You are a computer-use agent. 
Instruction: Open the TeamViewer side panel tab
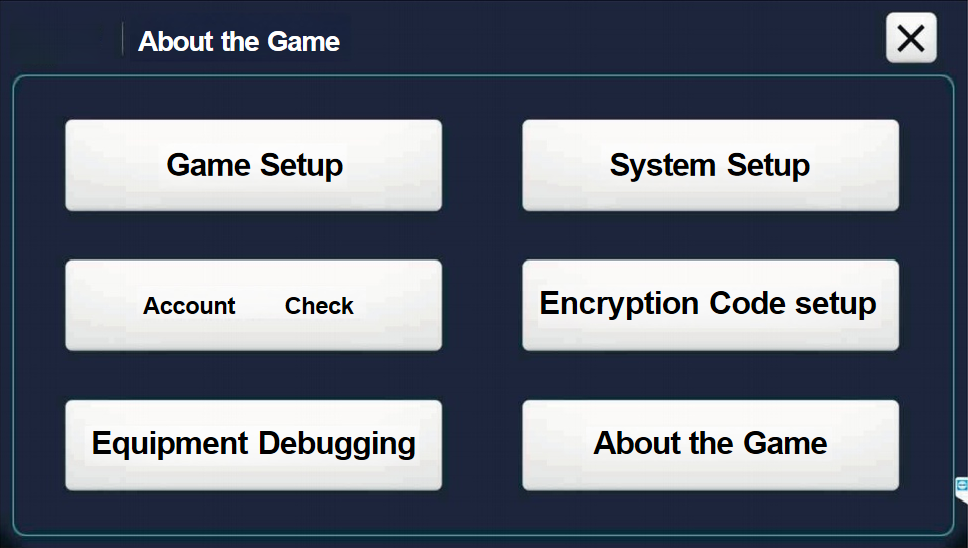click(x=962, y=489)
